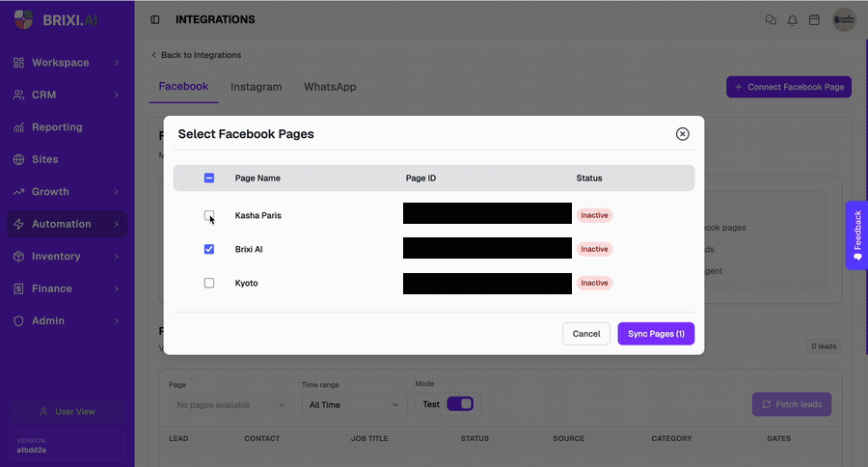Open the notifications bell icon

point(793,20)
